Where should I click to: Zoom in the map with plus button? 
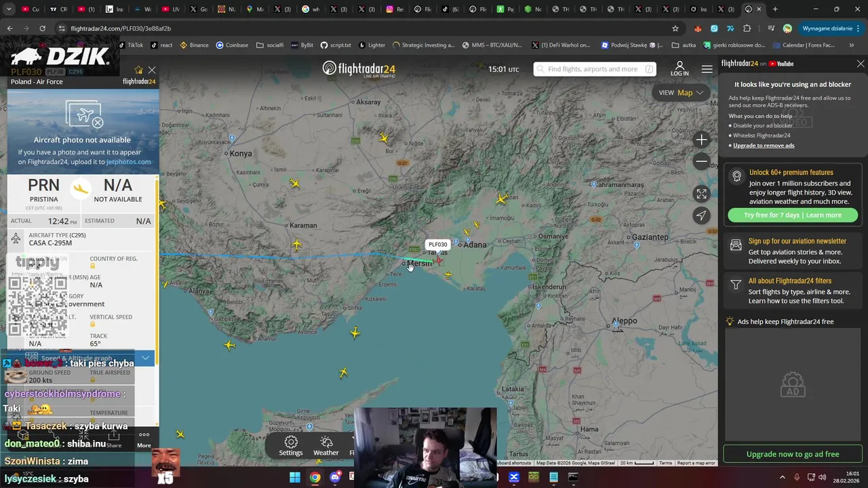coord(701,140)
